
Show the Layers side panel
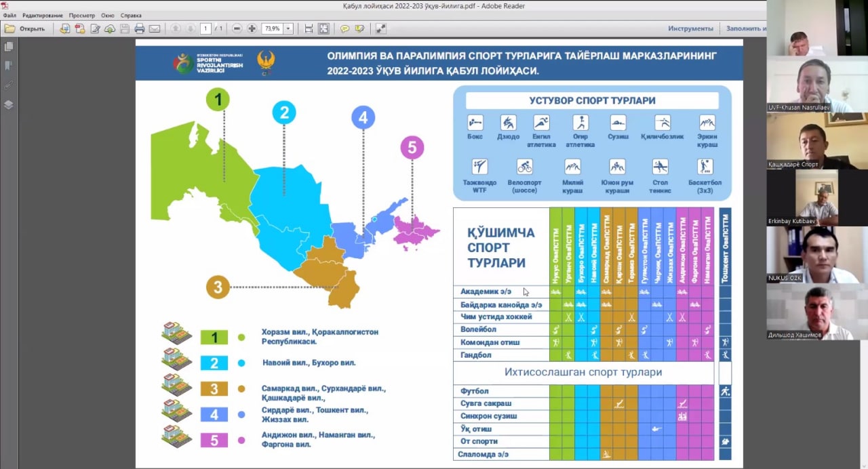pyautogui.click(x=9, y=104)
